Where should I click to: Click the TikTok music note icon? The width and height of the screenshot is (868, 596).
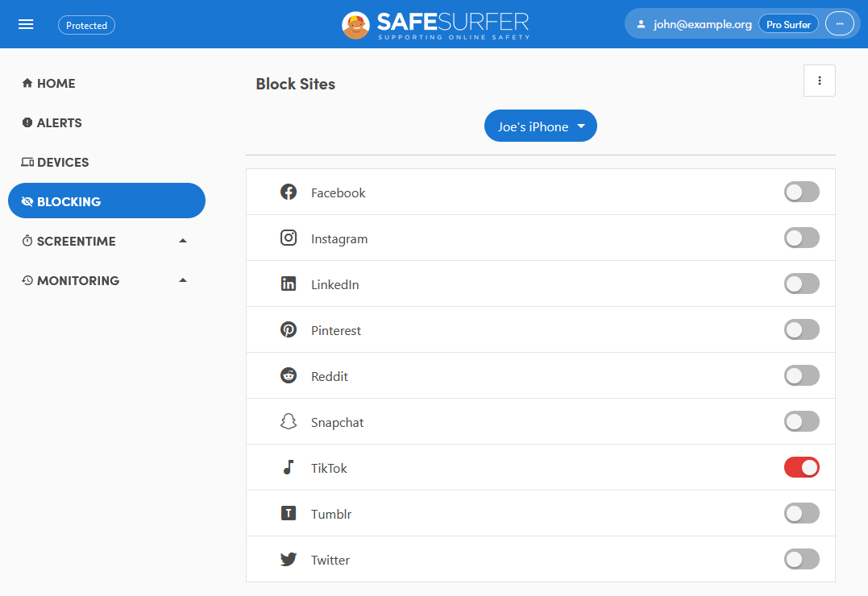click(289, 467)
